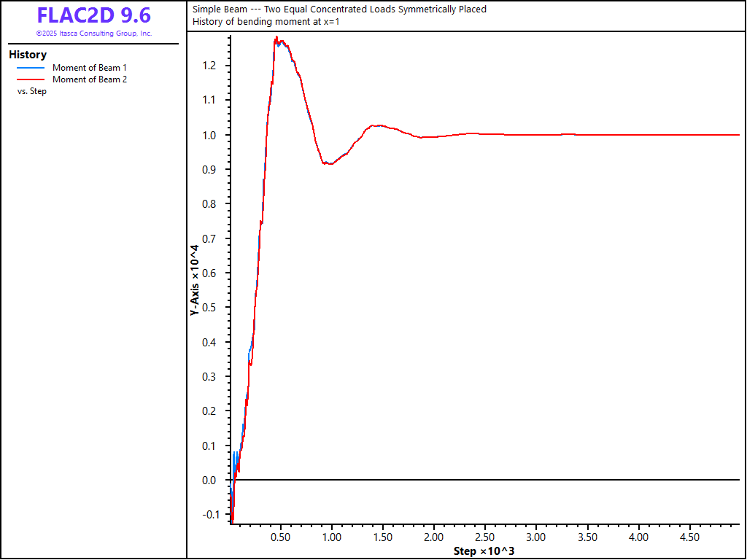
Task: Click the 'Step ×10^3' horizontal axis label
Action: 484,551
